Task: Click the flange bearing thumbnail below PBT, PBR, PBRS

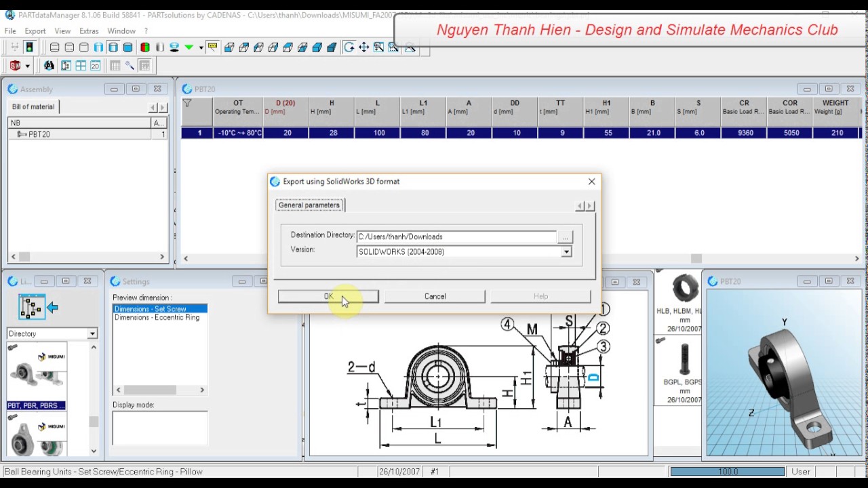Action: point(37,434)
